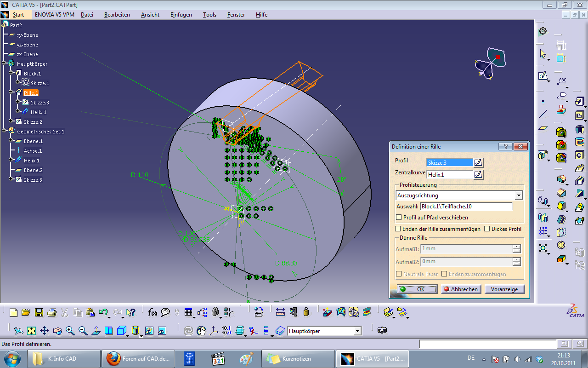
Task: Click the Fit All In icon
Action: (x=32, y=331)
